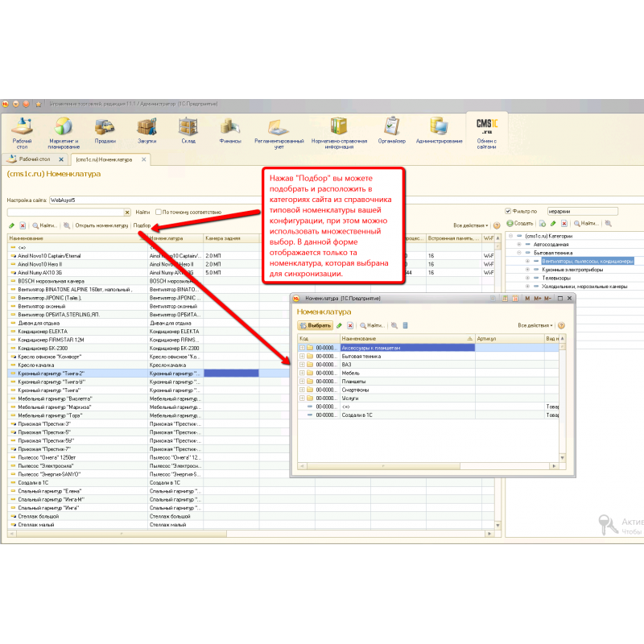Click the list view mode icon in Номенклатура dialog
This screenshot has width=644, height=644.
coord(406,326)
